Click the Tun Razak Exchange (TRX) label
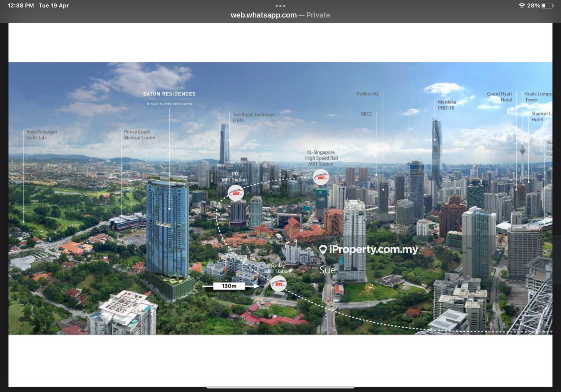561x392 pixels. 254,117
